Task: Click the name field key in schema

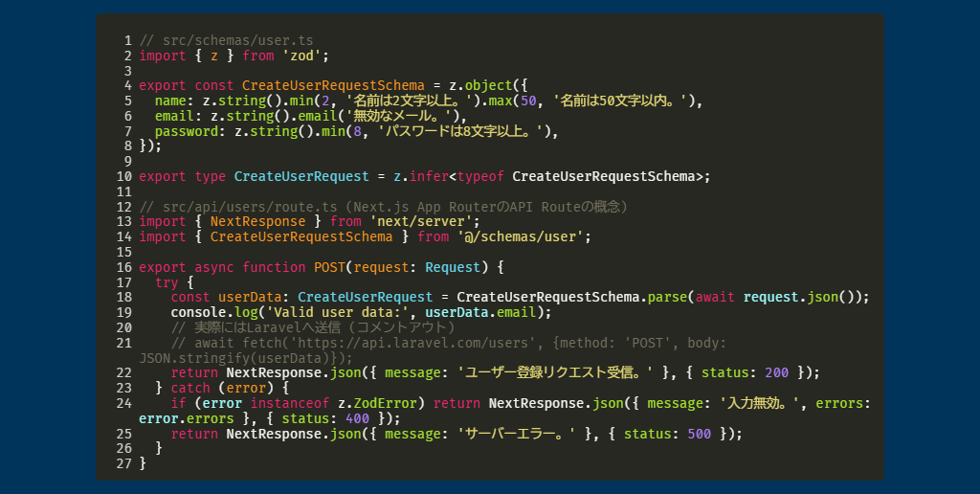Action: 170,101
